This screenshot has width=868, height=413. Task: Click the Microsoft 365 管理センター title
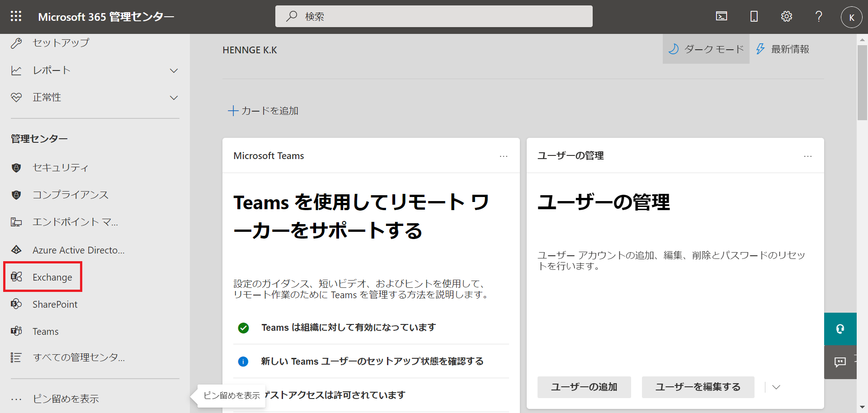coord(106,17)
